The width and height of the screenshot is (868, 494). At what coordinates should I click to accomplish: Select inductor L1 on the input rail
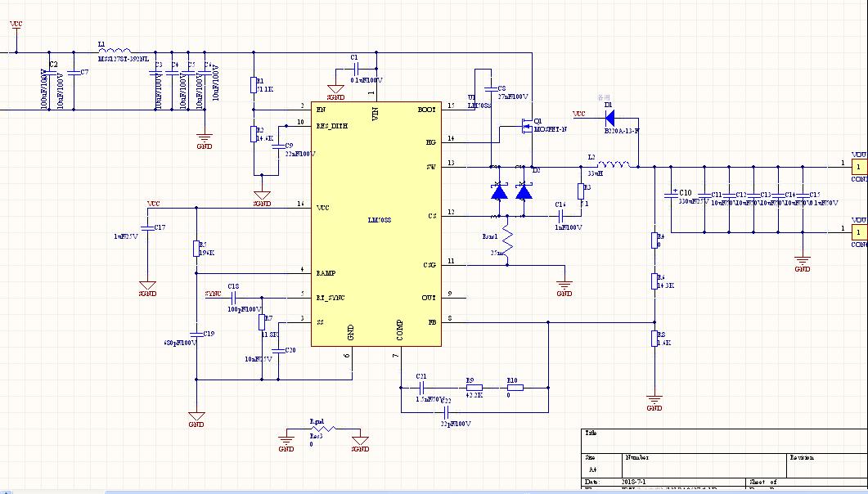pyautogui.click(x=115, y=51)
